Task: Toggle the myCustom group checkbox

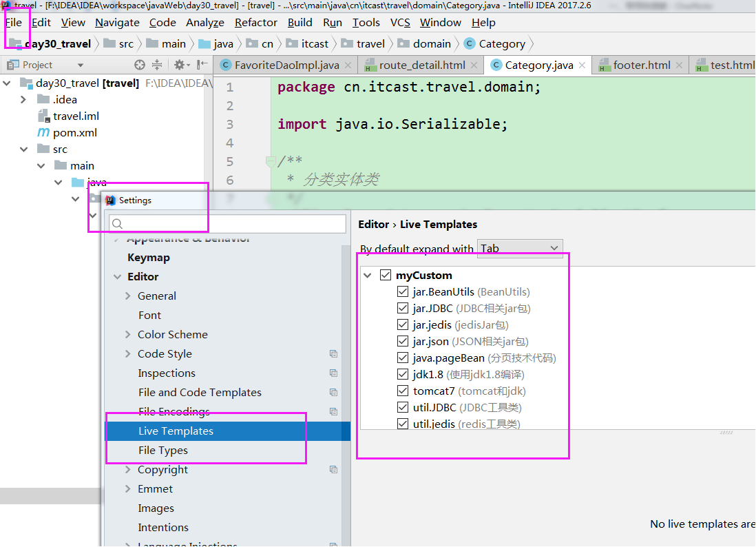Action: click(386, 275)
